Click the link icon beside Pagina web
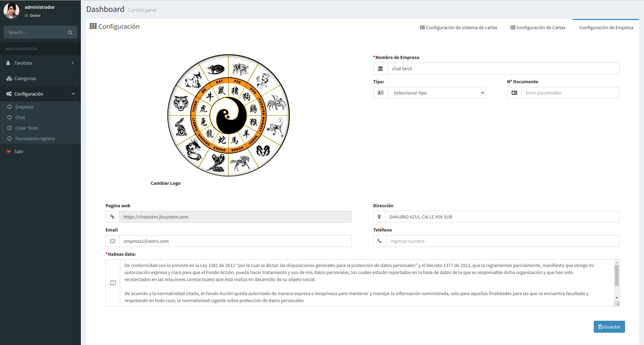 click(112, 217)
